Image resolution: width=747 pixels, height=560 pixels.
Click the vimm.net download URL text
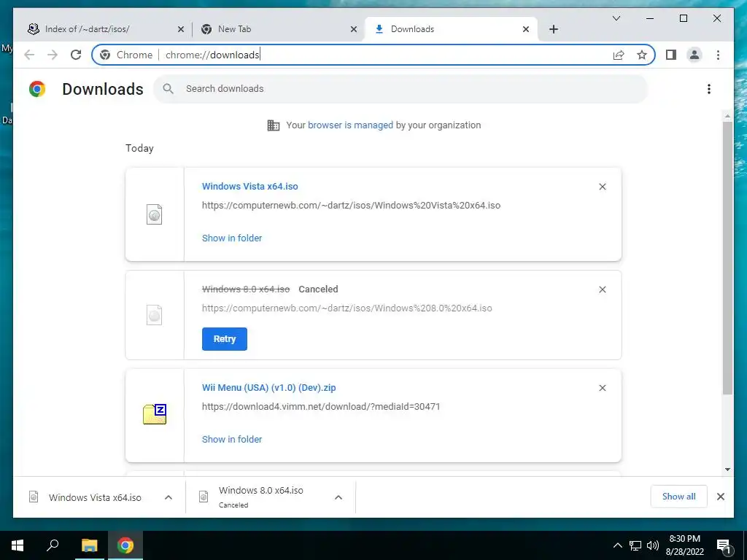(321, 407)
